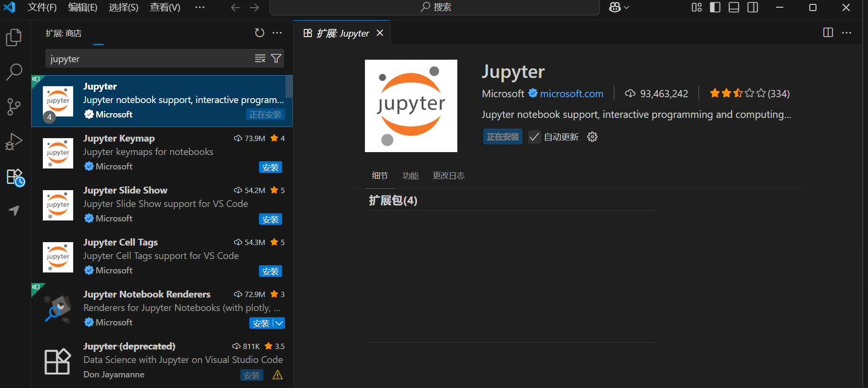Click the large Jupyter logo image
This screenshot has width=868, height=388.
click(x=411, y=106)
